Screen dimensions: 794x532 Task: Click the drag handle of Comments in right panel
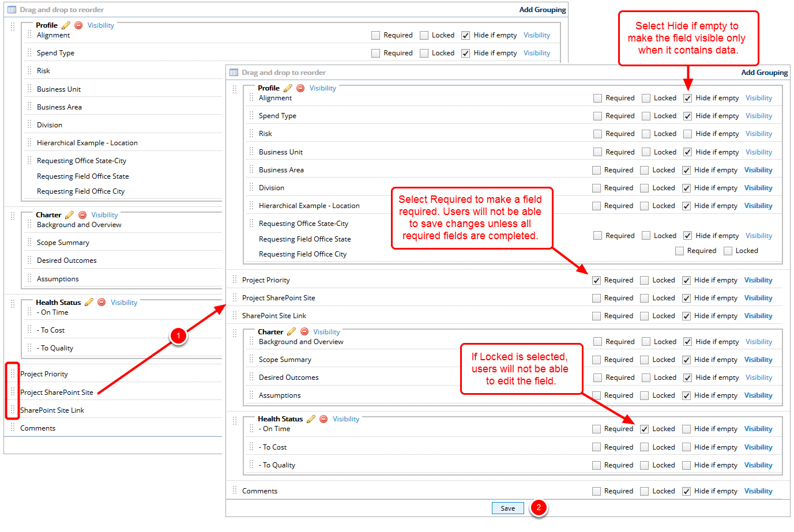[235, 491]
